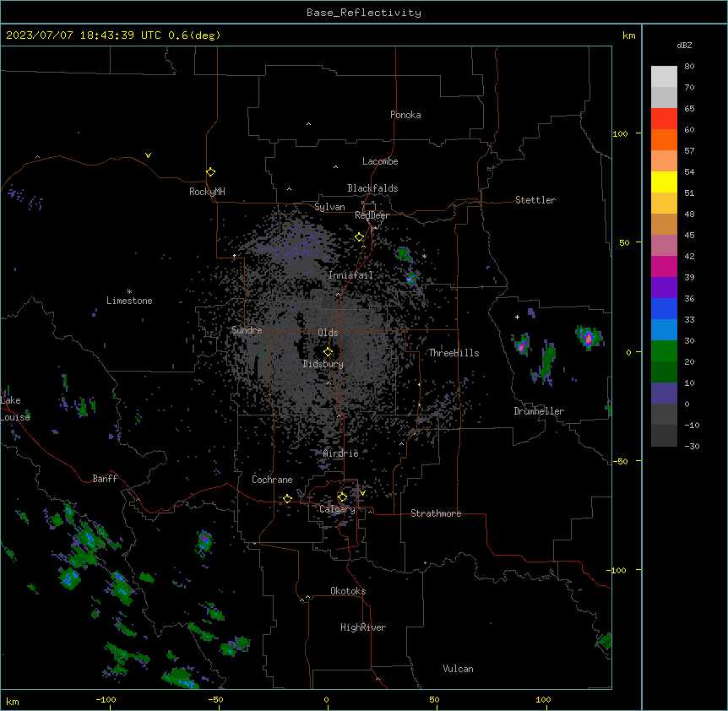Image resolution: width=728 pixels, height=711 pixels.
Task: Click the Lacombe city label
Action: [x=380, y=161]
